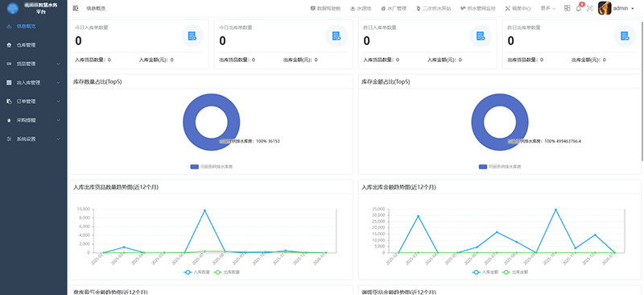Expand the 出入库管理 submenu chevron
644x295 pixels.
click(x=58, y=83)
